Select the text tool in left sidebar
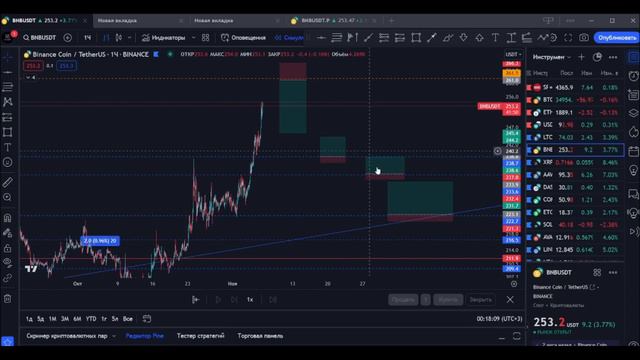640x360 pixels. (x=7, y=147)
